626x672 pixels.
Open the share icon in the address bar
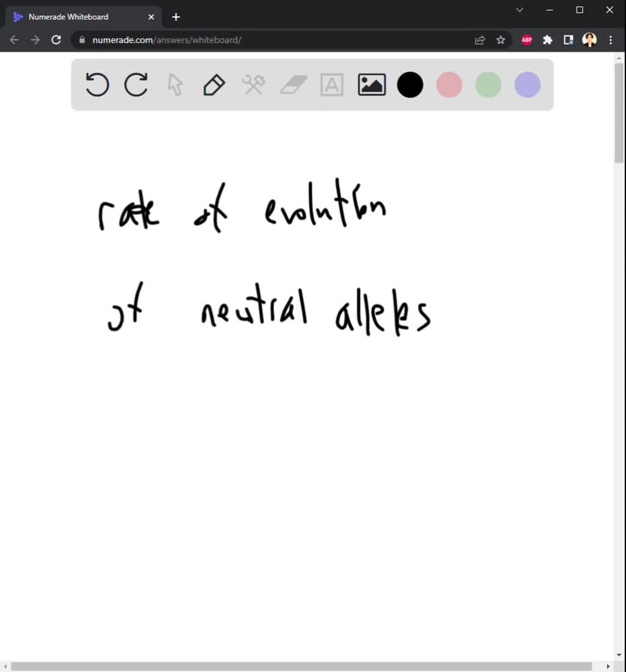(479, 39)
